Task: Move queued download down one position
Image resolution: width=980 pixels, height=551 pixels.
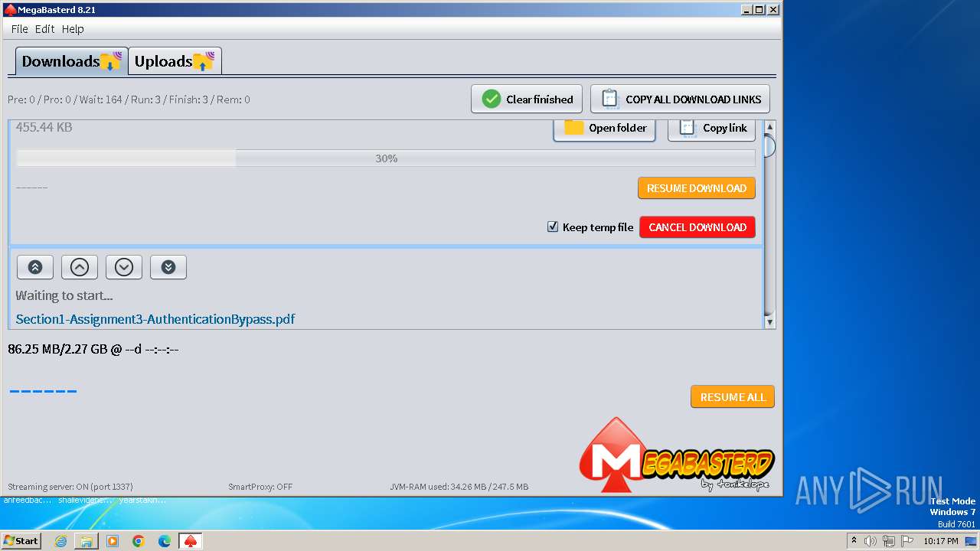Action: tap(124, 267)
